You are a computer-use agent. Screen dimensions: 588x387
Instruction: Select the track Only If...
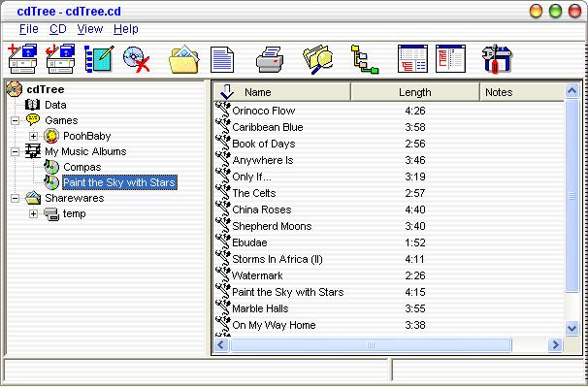[251, 177]
